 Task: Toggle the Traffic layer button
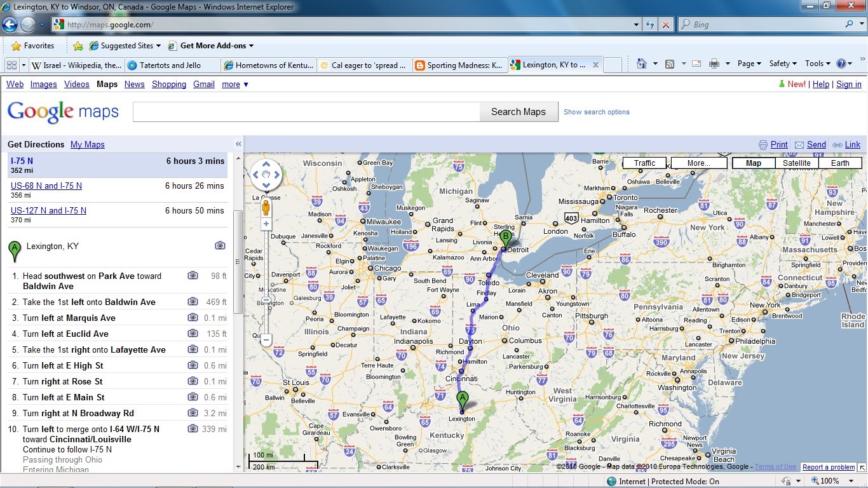(644, 163)
